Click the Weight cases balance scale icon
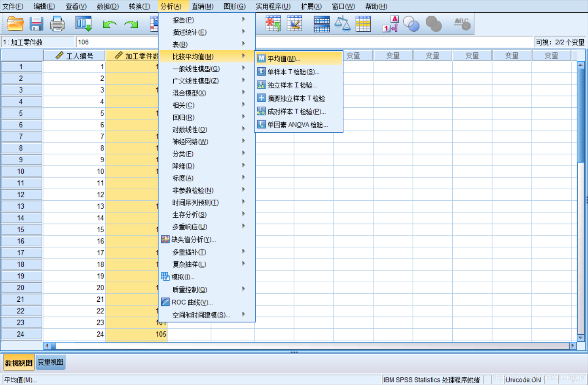 point(342,24)
